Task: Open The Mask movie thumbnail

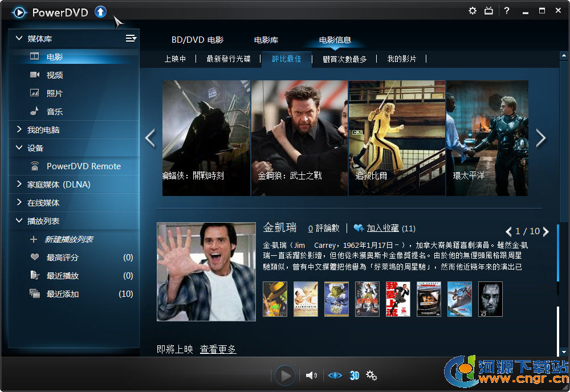Action: [x=275, y=299]
